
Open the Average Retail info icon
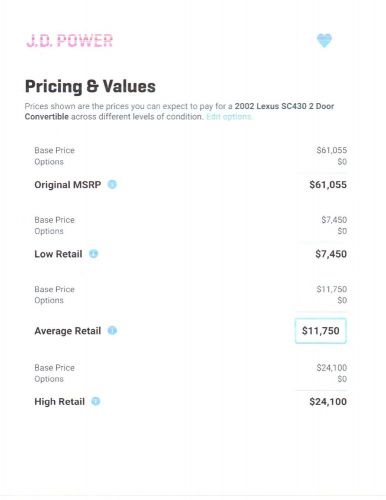(112, 330)
